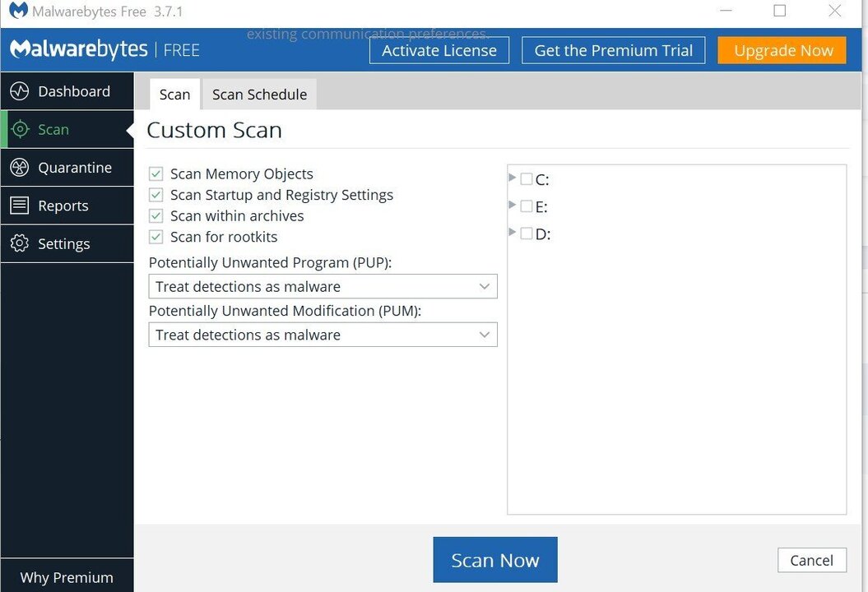Select the Scan tab

click(174, 94)
